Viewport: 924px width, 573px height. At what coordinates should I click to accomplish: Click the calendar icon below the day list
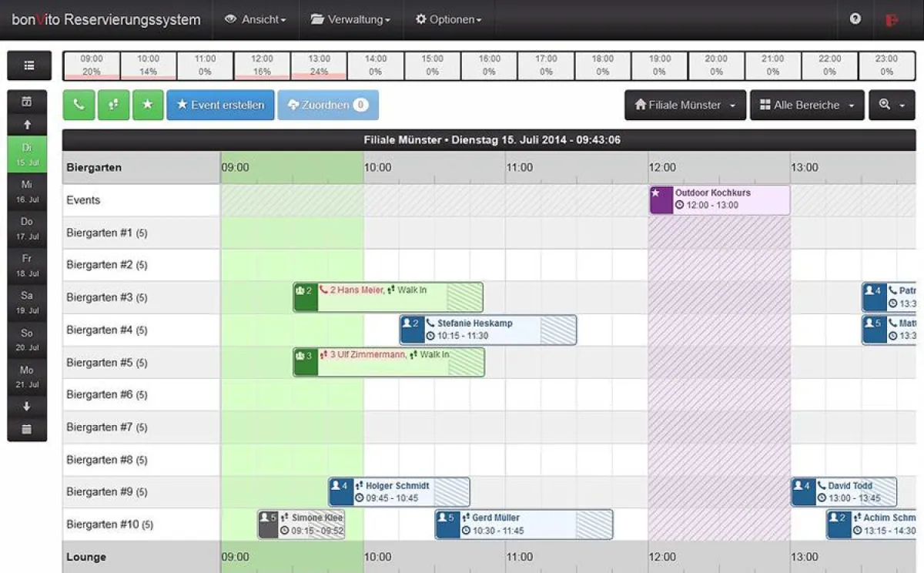27,429
